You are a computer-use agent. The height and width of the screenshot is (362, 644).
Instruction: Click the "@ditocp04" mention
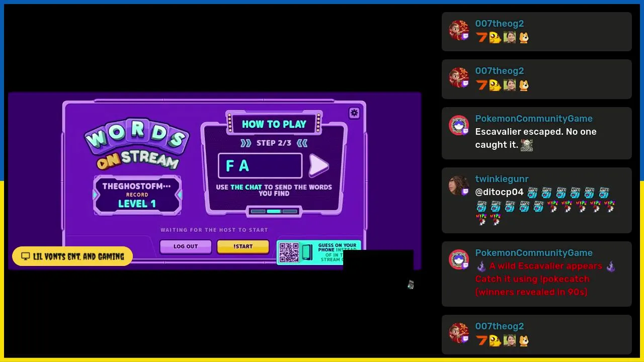pos(500,192)
